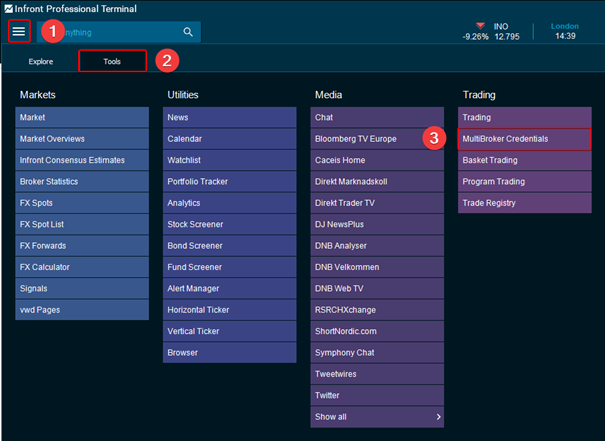
Task: Open the Calendar utility
Action: 230,139
